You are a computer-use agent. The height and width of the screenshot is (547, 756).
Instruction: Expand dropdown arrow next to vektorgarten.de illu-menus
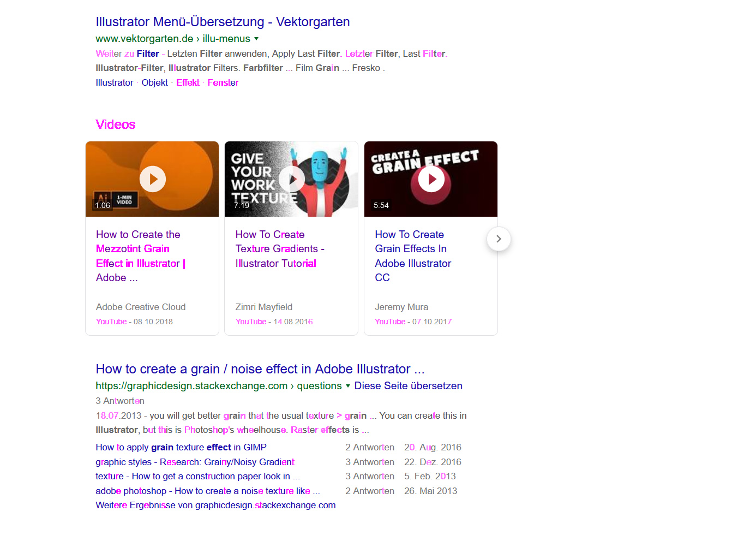coord(256,39)
